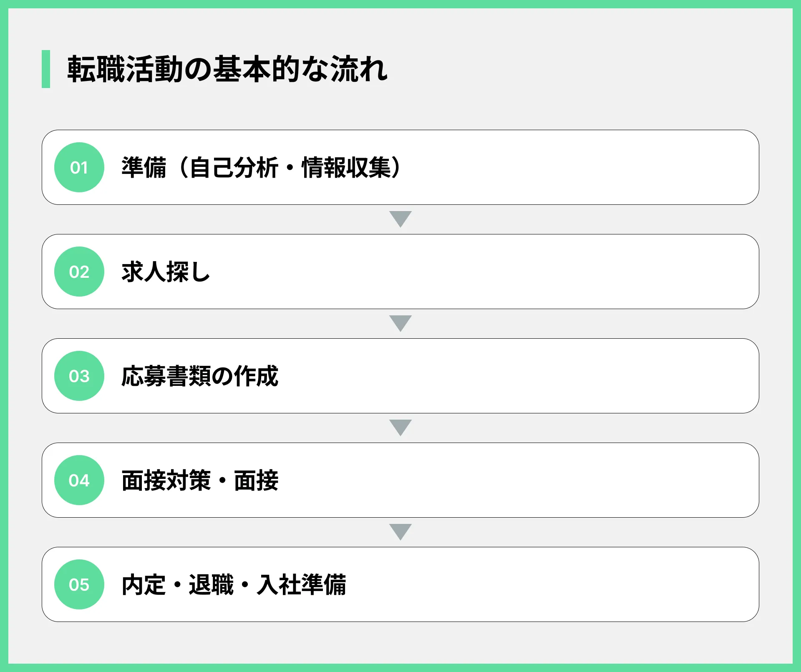Click the arrow beneath 応募書類の作成
801x672 pixels.
[400, 428]
